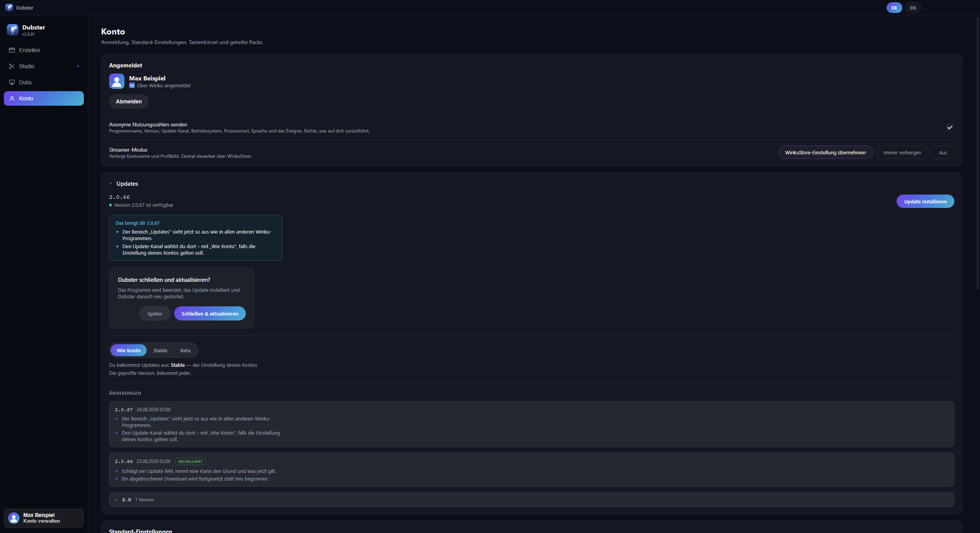
Task: Click the 'v2.0.81' version text in sidebar
Action: coord(28,34)
